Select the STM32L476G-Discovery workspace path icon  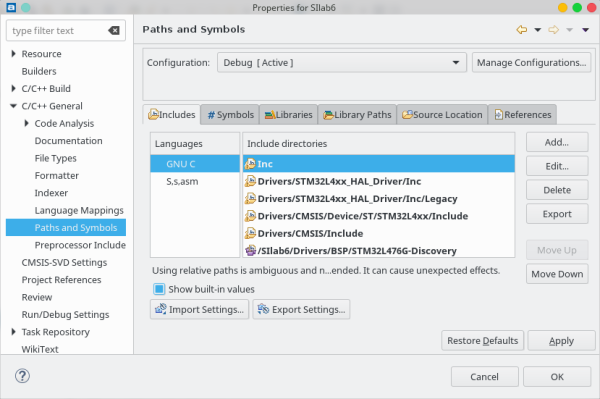250,251
